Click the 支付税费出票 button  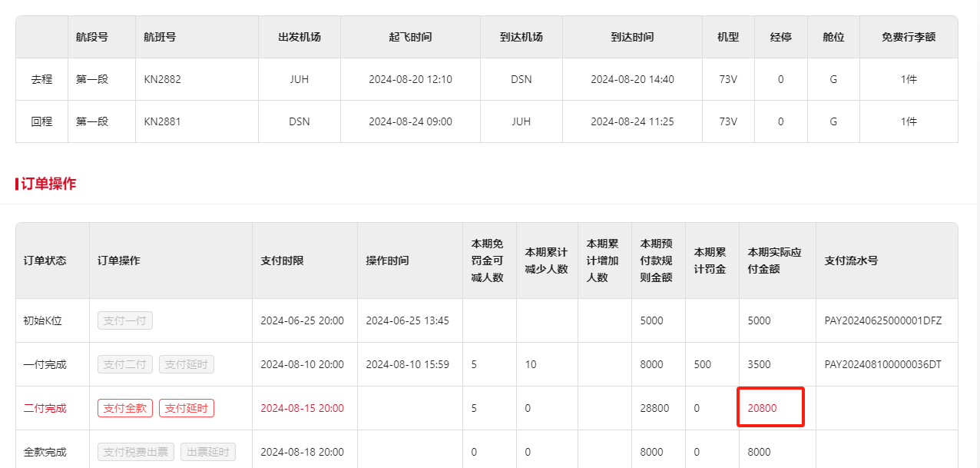136,452
